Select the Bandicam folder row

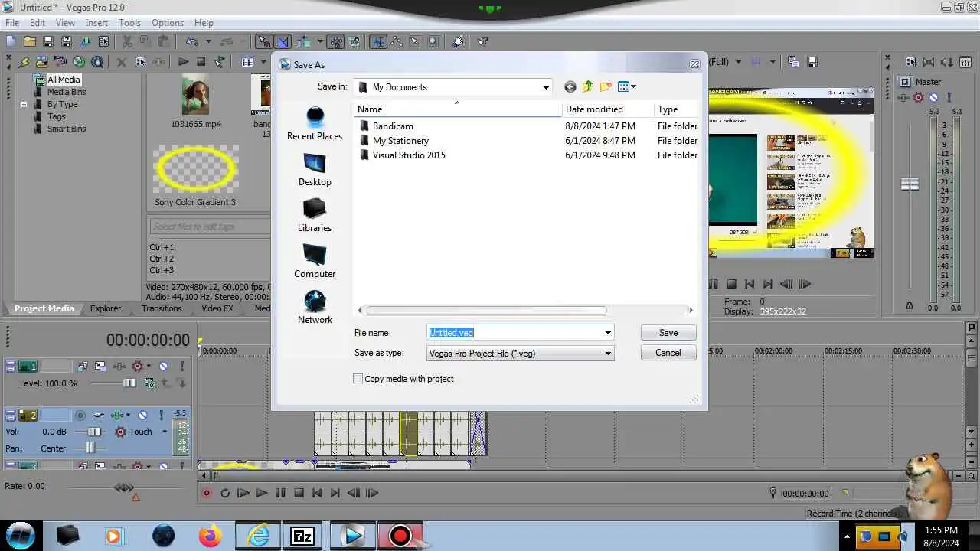click(x=528, y=126)
